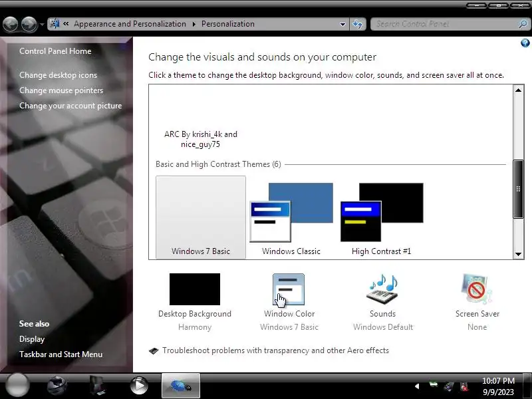The width and height of the screenshot is (532, 399).
Task: Click the double chevron in the address bar
Action: (66, 24)
